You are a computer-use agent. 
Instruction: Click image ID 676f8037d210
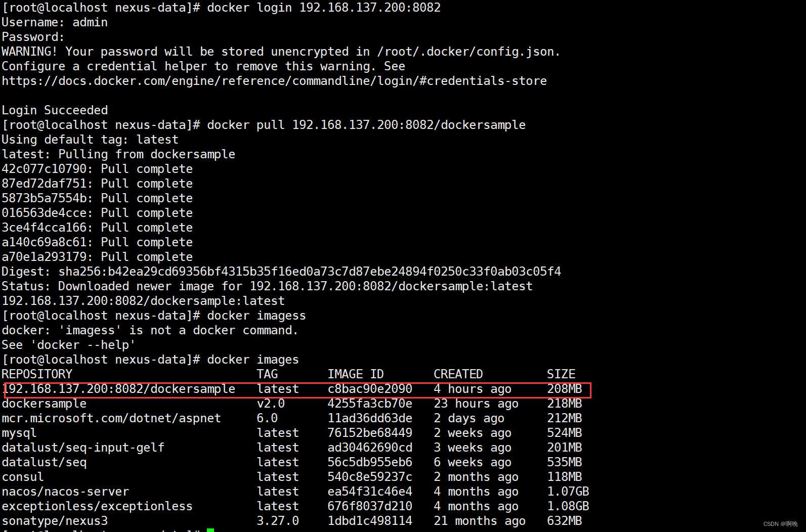coord(370,506)
